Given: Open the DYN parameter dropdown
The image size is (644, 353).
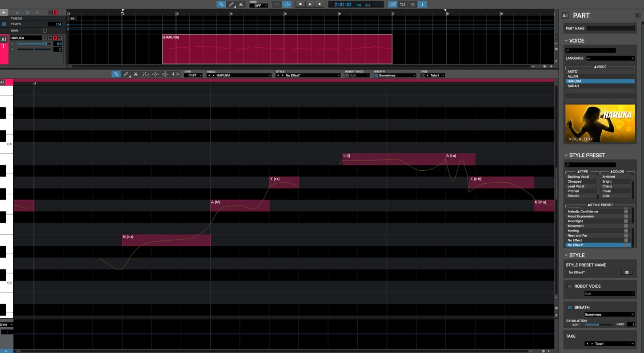Looking at the screenshot, I should 6,325.
